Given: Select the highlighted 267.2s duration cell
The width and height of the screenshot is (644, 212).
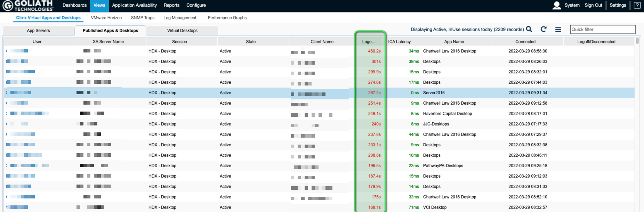Looking at the screenshot, I should coord(374,93).
